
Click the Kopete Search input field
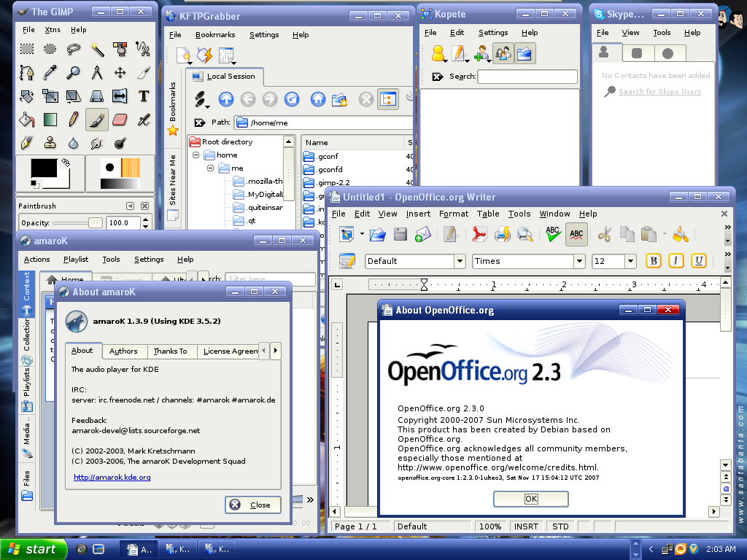(x=527, y=77)
